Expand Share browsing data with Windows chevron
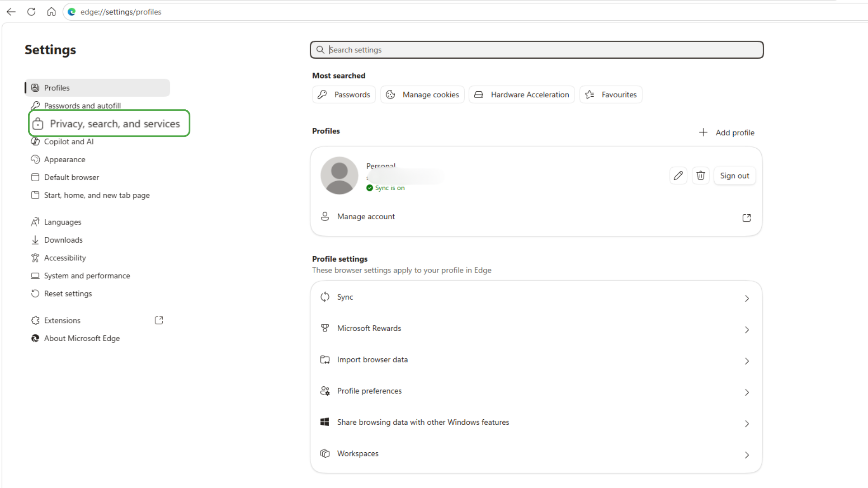Viewport: 868px width, 488px height. pyautogui.click(x=747, y=424)
